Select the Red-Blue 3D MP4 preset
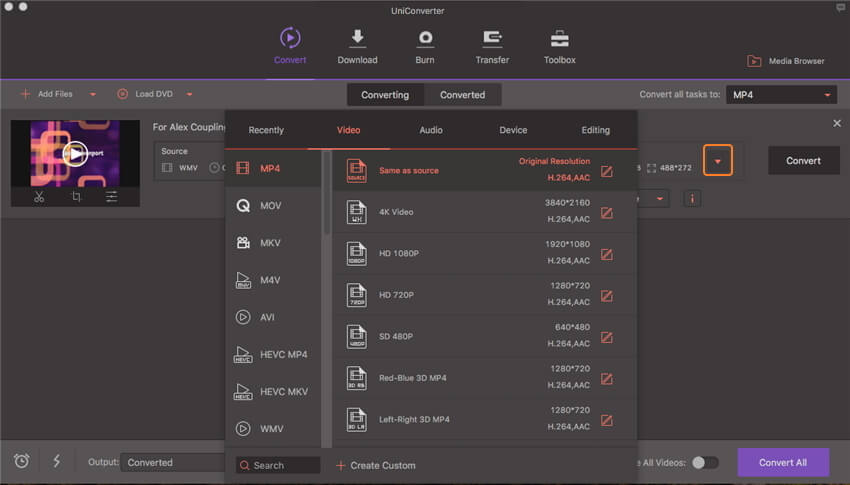This screenshot has width=850, height=485. pyautogui.click(x=485, y=378)
